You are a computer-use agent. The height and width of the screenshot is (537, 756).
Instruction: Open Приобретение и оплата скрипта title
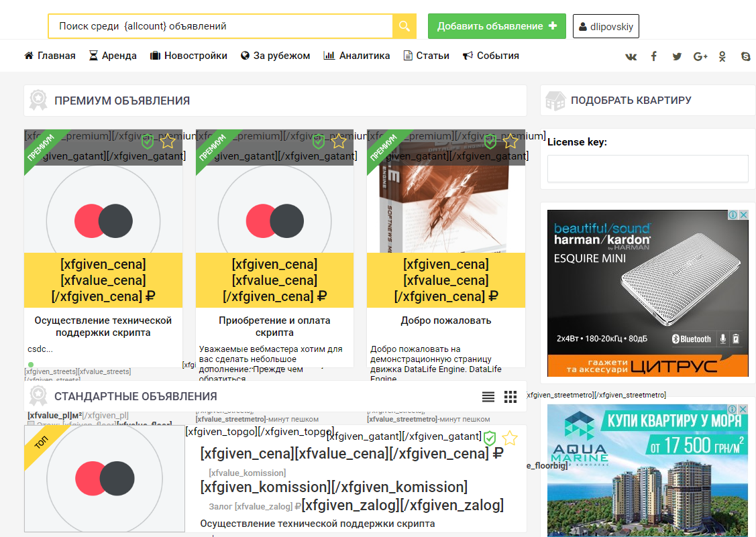click(274, 326)
